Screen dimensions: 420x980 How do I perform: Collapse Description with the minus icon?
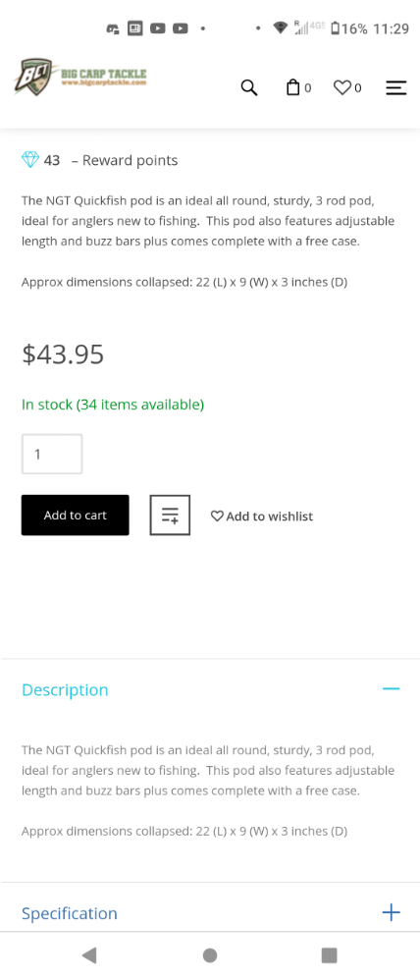[392, 688]
